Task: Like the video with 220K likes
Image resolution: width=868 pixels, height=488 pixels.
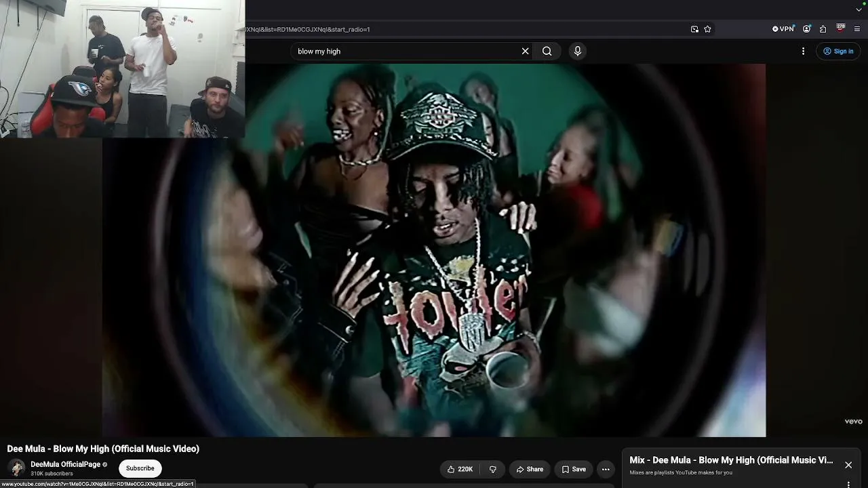Action: click(460, 469)
